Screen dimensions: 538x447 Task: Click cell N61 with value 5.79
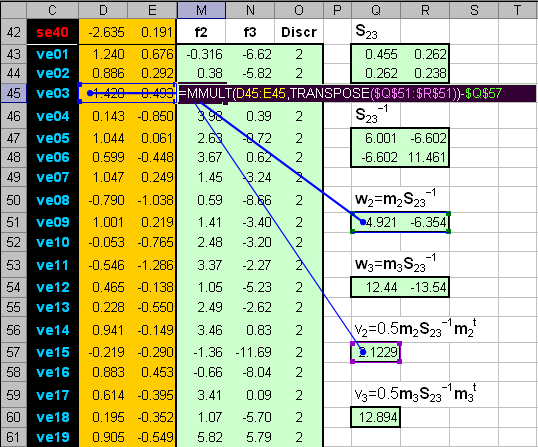pyautogui.click(x=250, y=437)
